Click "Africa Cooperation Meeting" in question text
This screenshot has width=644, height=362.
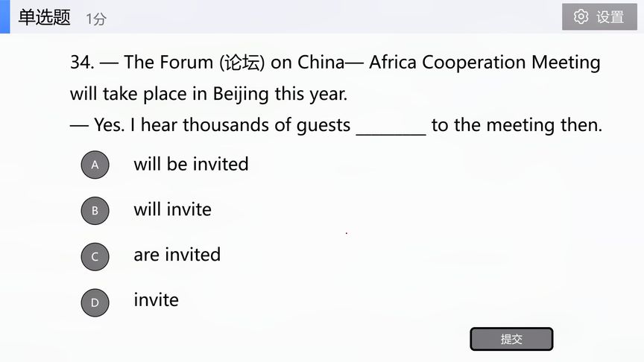484,63
